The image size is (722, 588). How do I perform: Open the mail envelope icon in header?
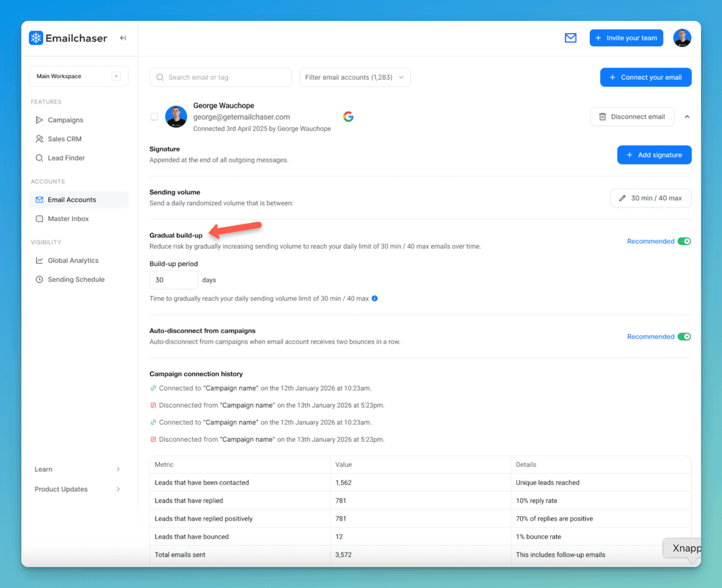pyautogui.click(x=570, y=38)
